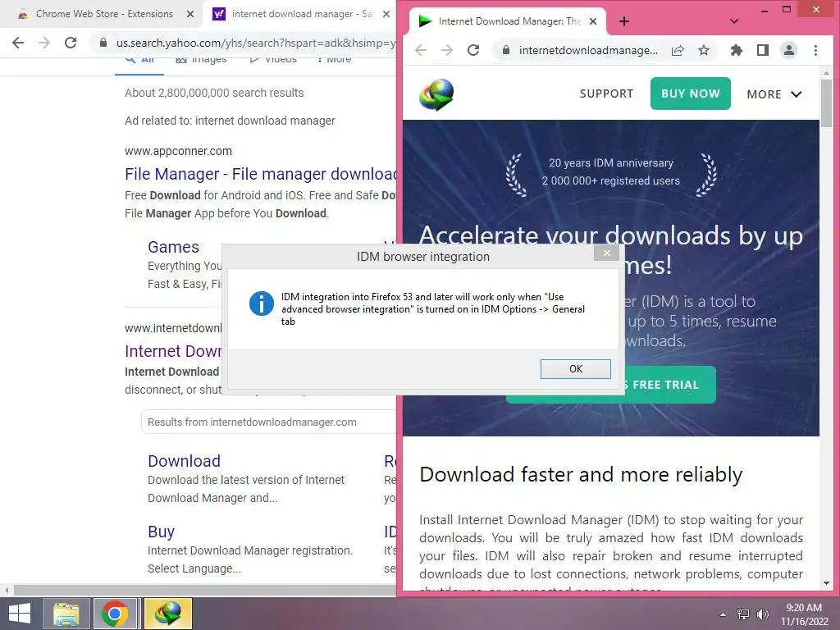Open the Games sublink
The width and height of the screenshot is (840, 630).
173,247
